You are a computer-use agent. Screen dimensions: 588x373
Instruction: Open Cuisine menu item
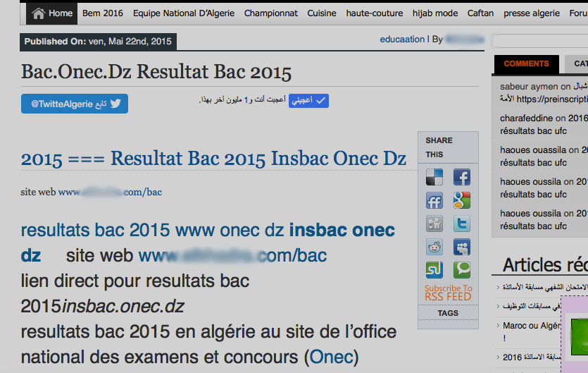point(322,13)
